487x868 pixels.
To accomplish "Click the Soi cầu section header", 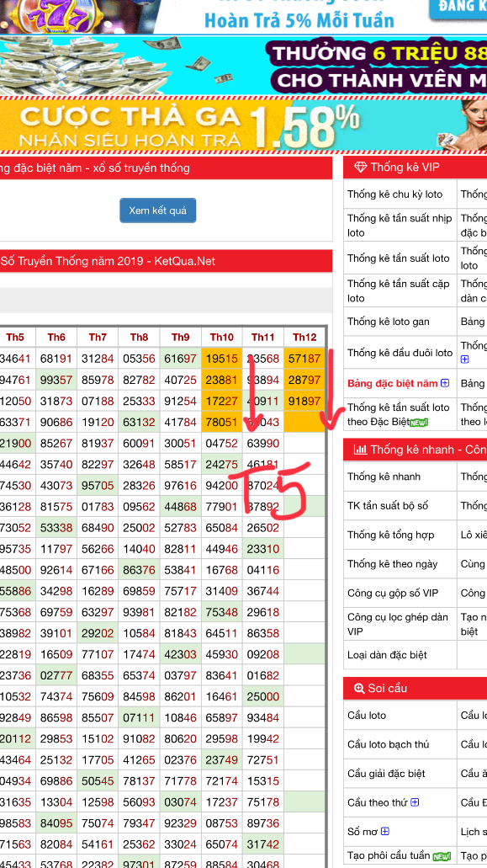I will pos(416,688).
